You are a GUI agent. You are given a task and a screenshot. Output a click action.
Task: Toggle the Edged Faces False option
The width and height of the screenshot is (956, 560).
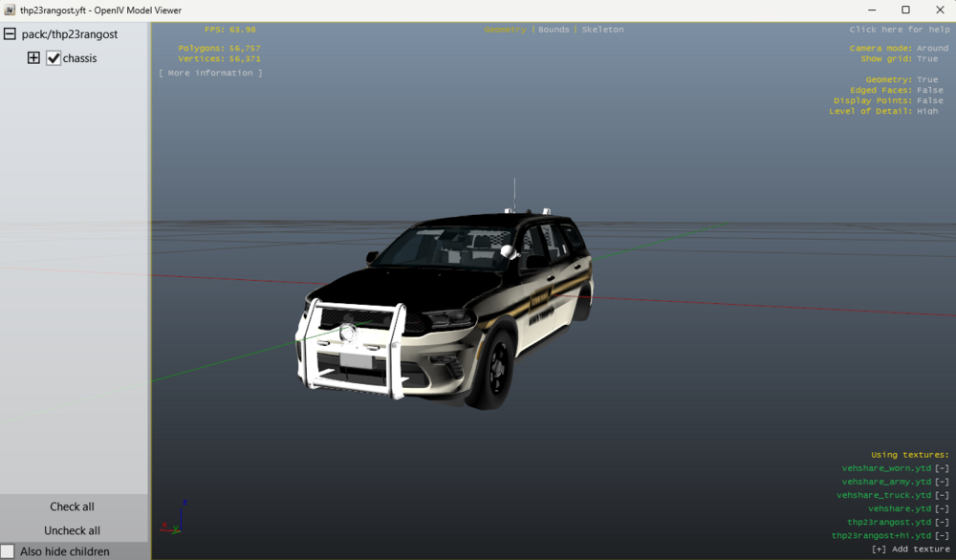tap(930, 90)
